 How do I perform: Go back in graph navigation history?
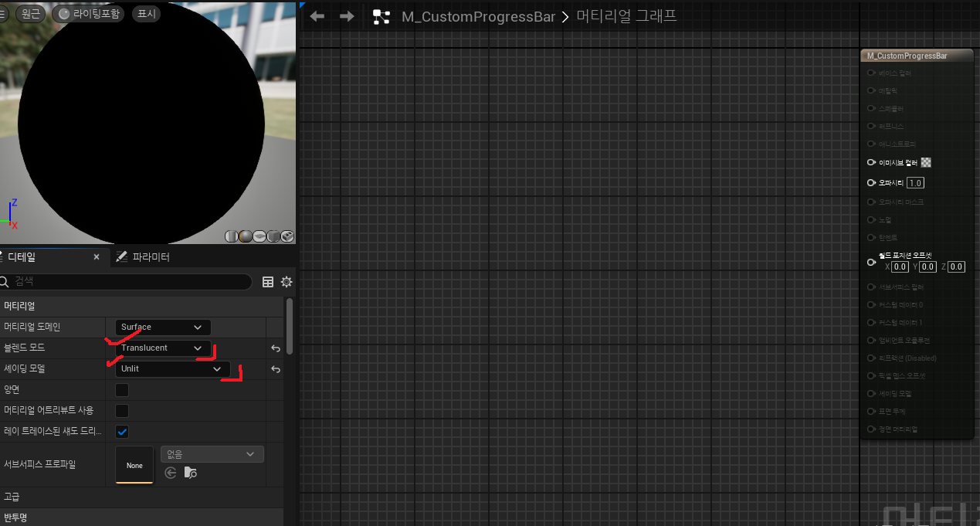pyautogui.click(x=317, y=16)
